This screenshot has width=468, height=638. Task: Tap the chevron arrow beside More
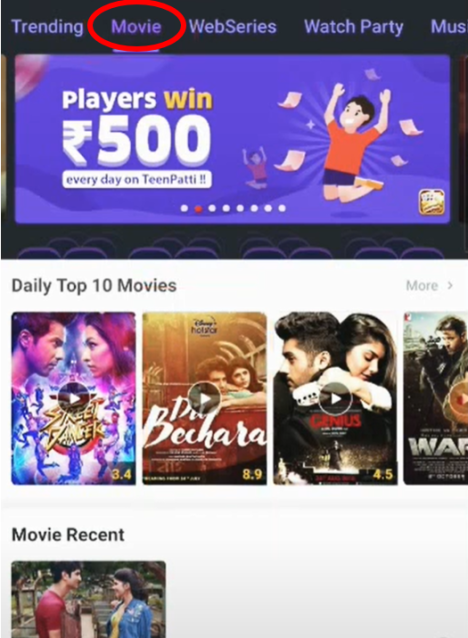pos(450,286)
